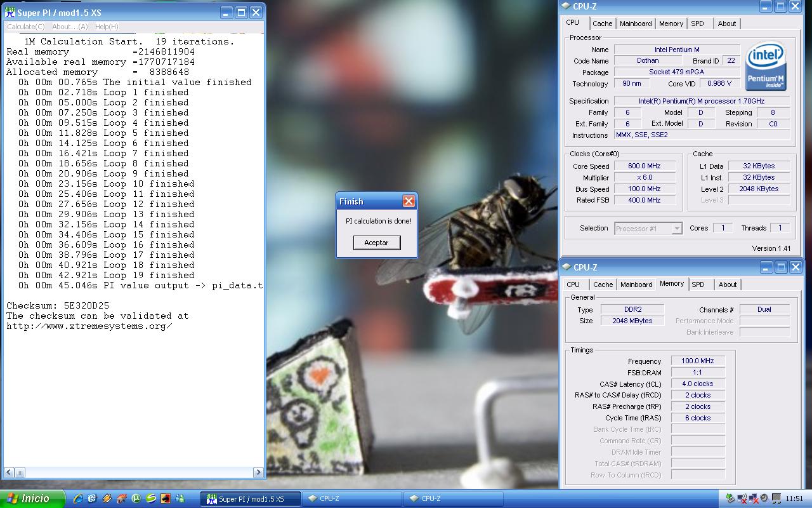Viewport: 812px width, 508px height.
Task: Click the CAS# Latency value 4.0 clocks
Action: coord(698,384)
